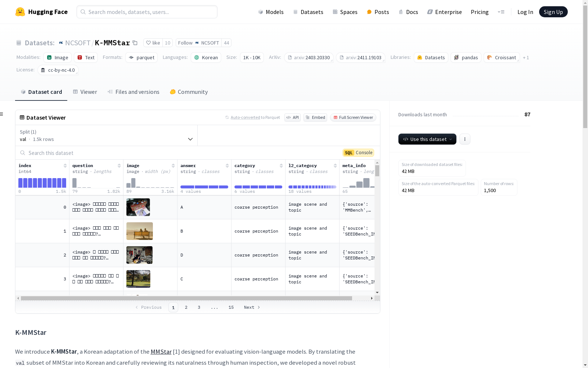The image size is (588, 368).
Task: Open the cc-by-nc-4.0 license tag
Action: [58, 70]
